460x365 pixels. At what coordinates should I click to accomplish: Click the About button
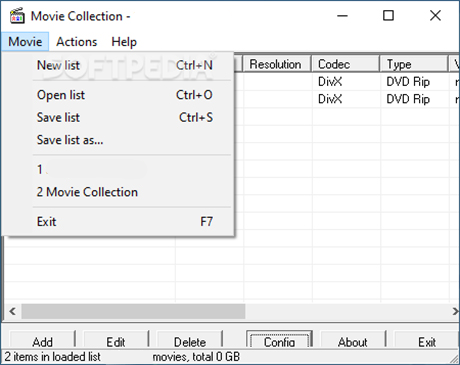[353, 340]
